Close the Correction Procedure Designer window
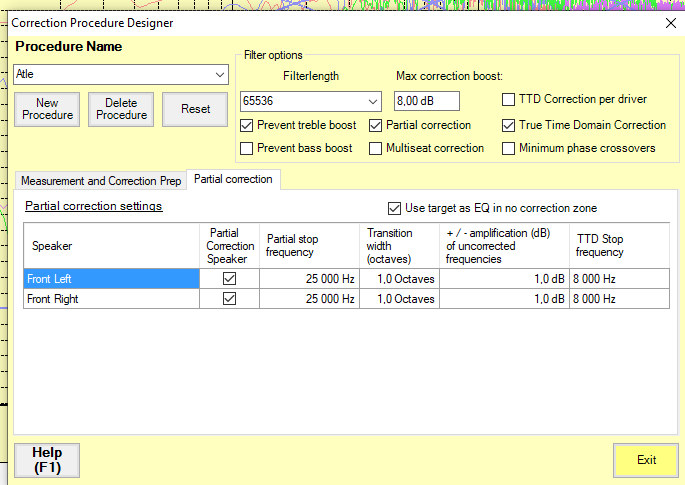Image resolution: width=685 pixels, height=485 pixels. pos(670,22)
